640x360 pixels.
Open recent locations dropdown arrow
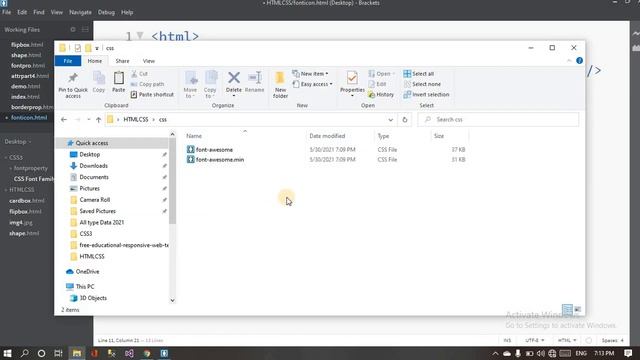89,120
